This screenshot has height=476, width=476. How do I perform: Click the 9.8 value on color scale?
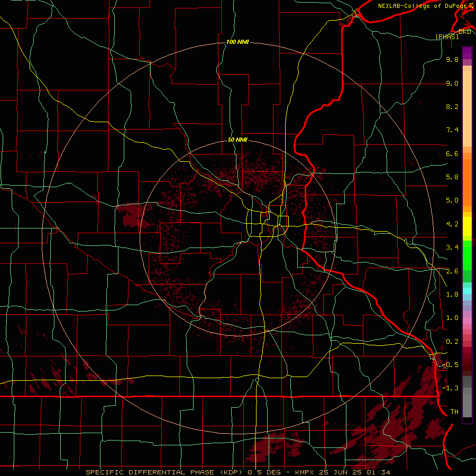(452, 59)
